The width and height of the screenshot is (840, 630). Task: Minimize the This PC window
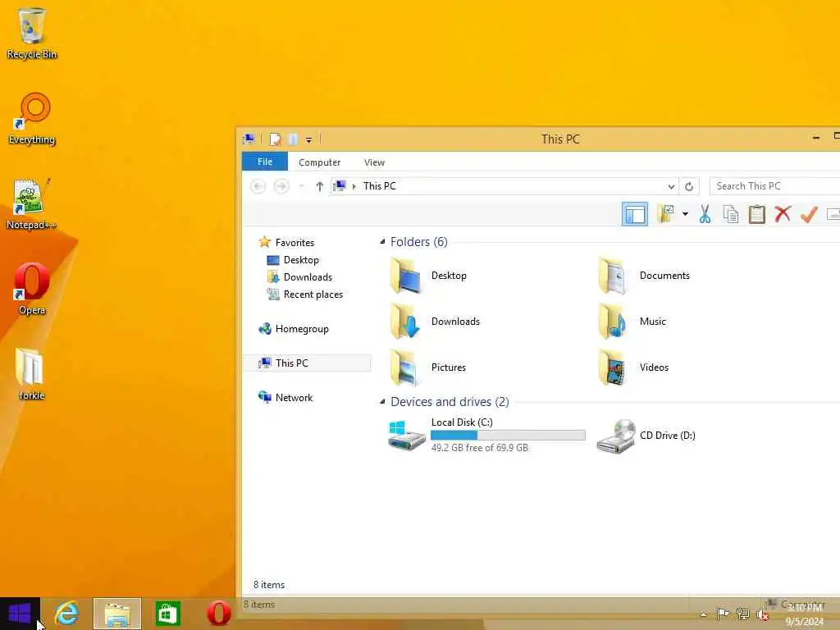[x=815, y=138]
